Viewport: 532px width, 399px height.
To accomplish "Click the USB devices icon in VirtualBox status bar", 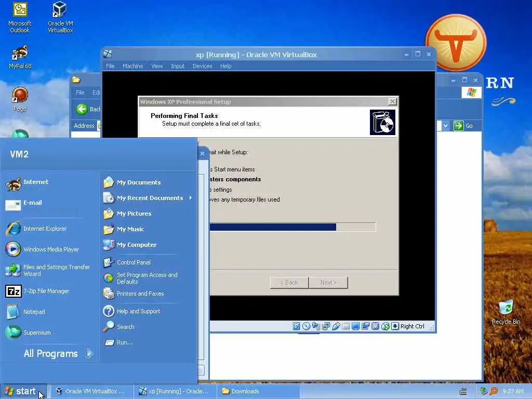I will click(x=336, y=326).
